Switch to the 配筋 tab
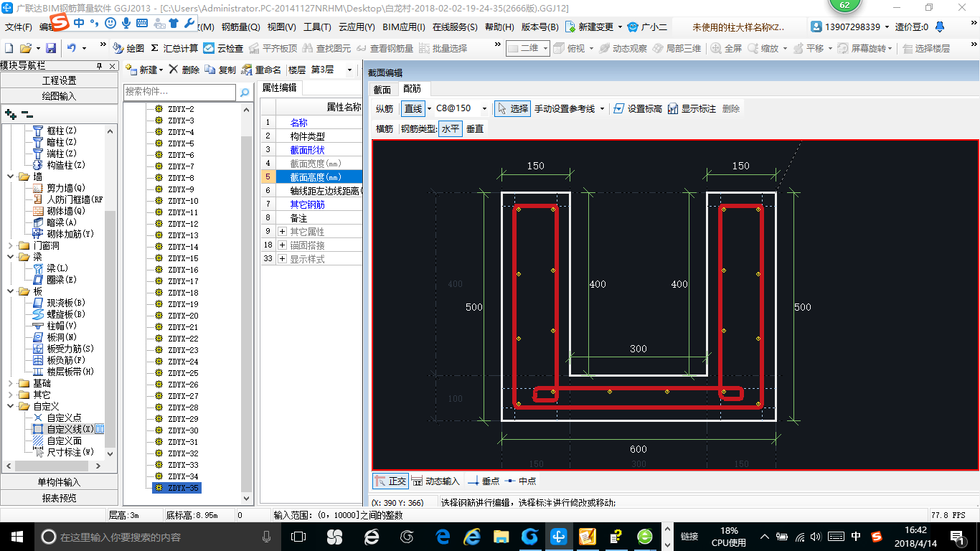Viewport: 980px width, 551px height. pos(412,89)
